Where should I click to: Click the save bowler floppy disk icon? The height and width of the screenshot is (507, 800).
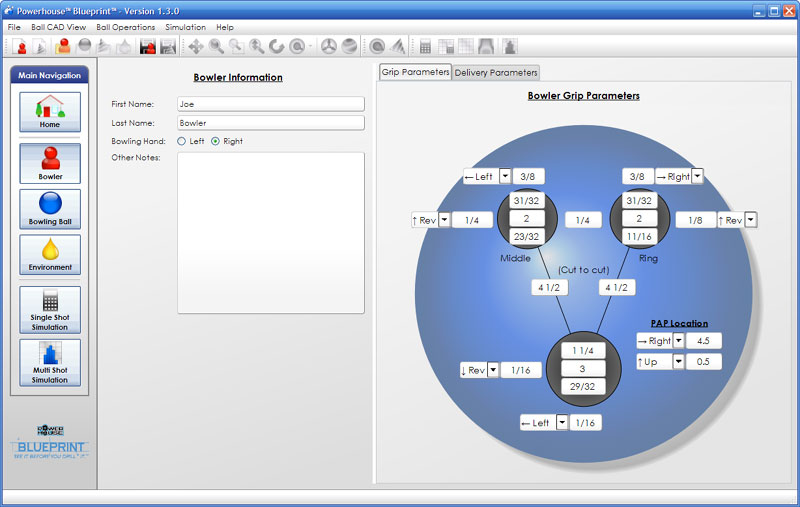point(147,46)
